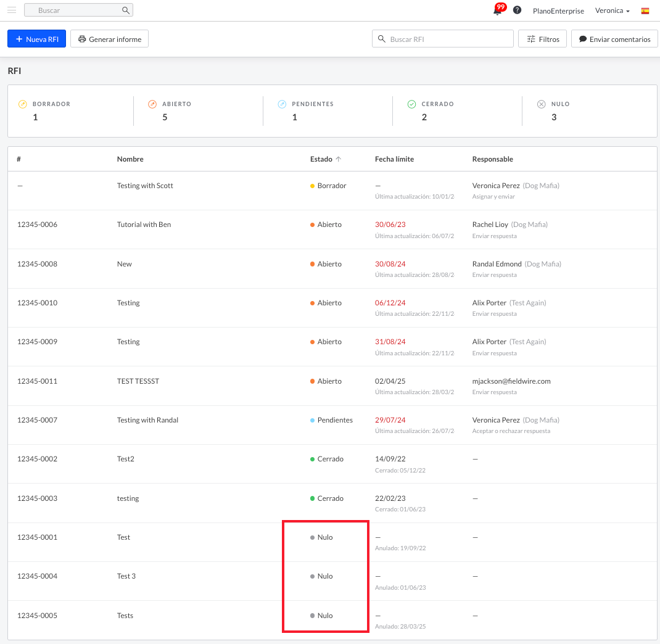Click the Nombre column header
The image size is (660, 644).
130,159
